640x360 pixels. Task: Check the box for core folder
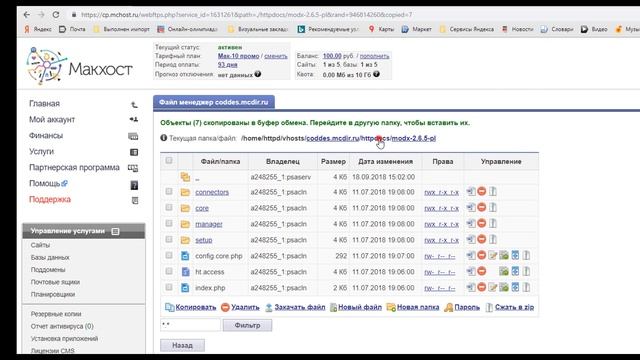pos(169,207)
